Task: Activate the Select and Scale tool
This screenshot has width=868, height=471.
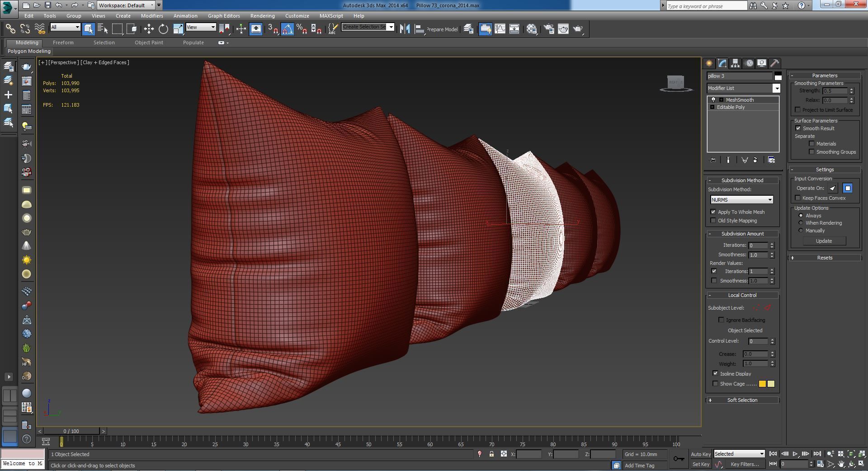Action: 178,29
